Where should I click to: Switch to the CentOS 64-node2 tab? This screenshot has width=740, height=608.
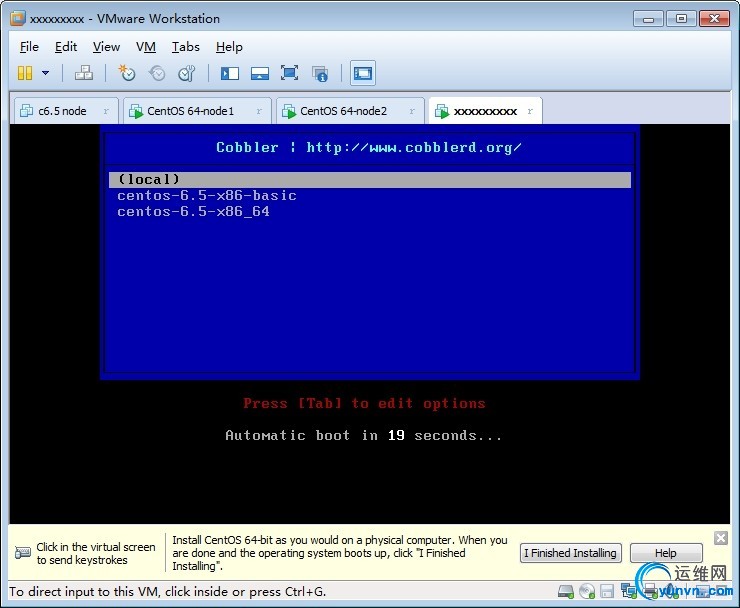coord(350,111)
